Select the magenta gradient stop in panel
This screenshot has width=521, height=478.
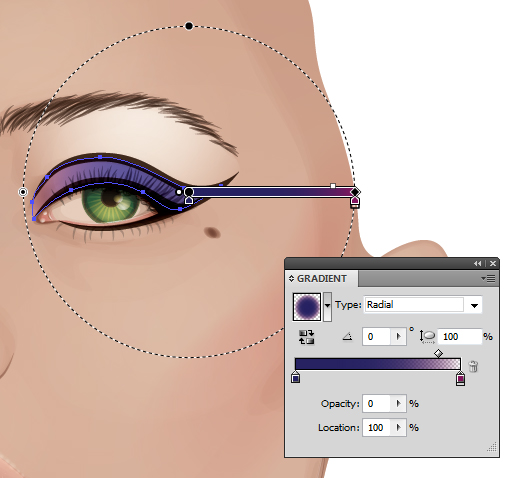point(460,379)
